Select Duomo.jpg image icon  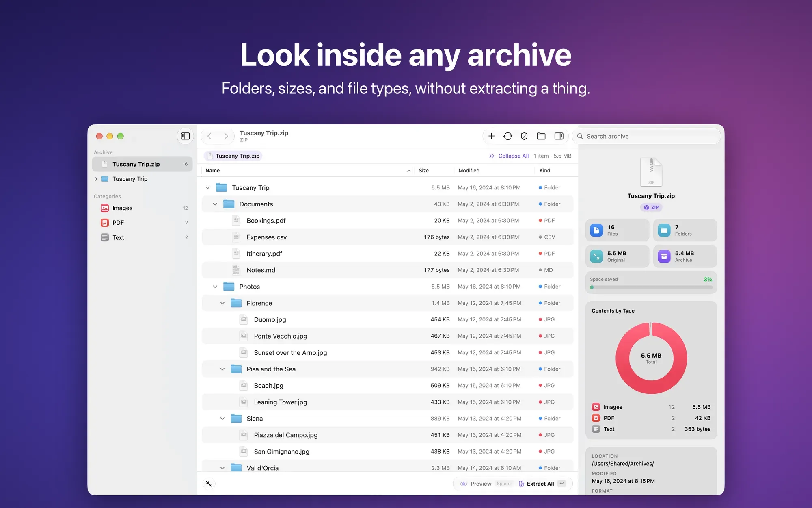(244, 319)
